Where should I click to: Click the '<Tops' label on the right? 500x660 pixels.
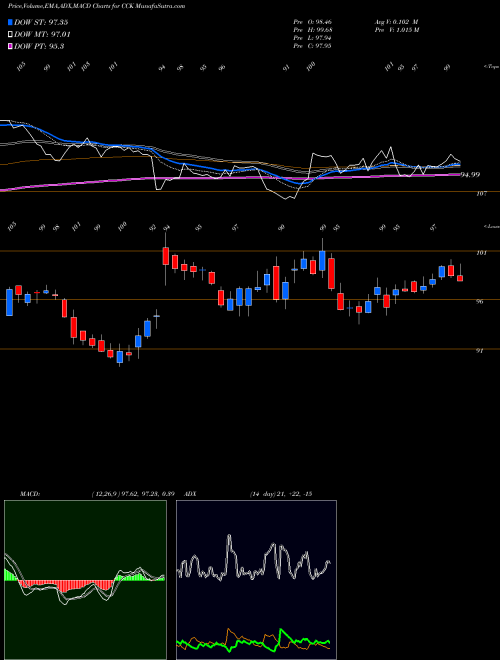(x=491, y=67)
